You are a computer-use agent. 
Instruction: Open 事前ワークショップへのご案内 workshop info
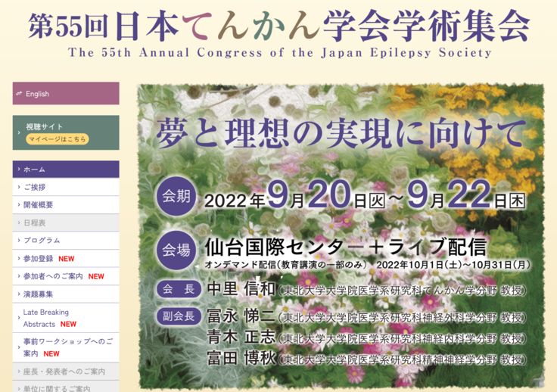click(x=67, y=347)
